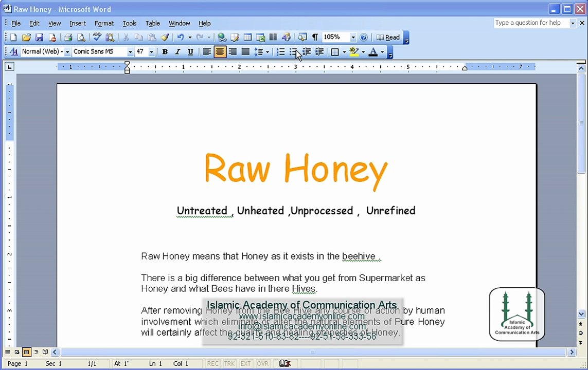Viewport: 588px width, 370px height.
Task: Open Microsoft Word Help icon
Action: click(363, 38)
